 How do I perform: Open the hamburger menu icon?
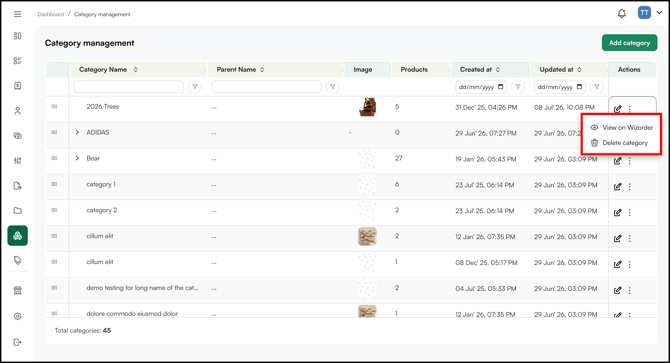[x=18, y=14]
